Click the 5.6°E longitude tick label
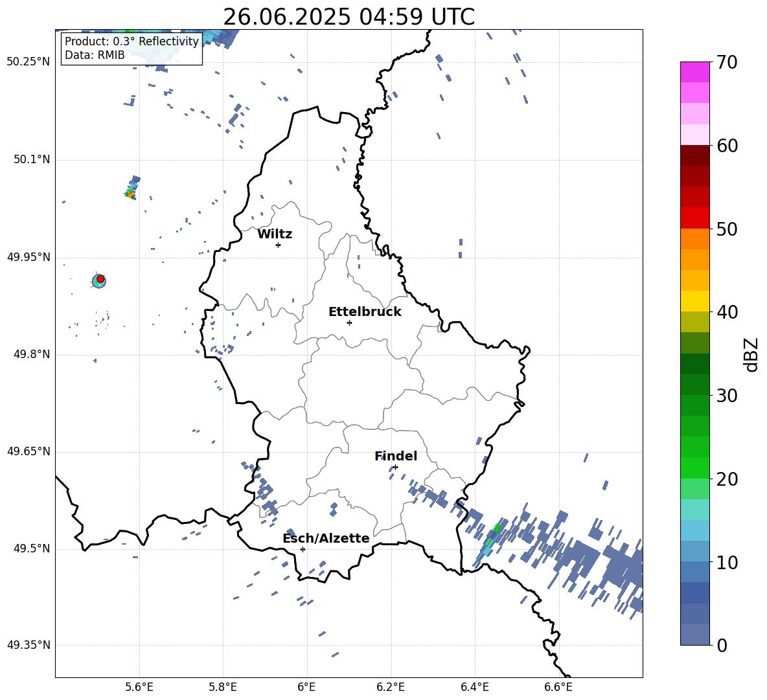Viewport: 767px width, 700px height. tap(139, 687)
